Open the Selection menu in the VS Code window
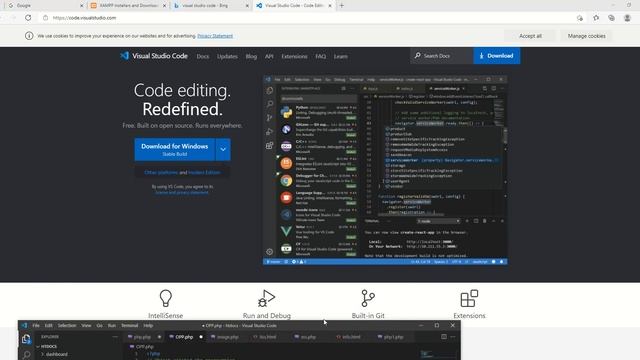The width and height of the screenshot is (640, 360). [67, 326]
